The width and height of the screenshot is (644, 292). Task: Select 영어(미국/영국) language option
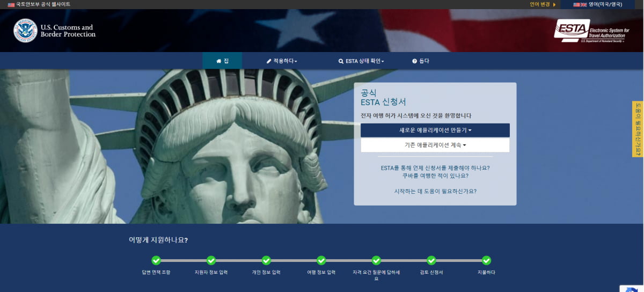pos(598,4)
